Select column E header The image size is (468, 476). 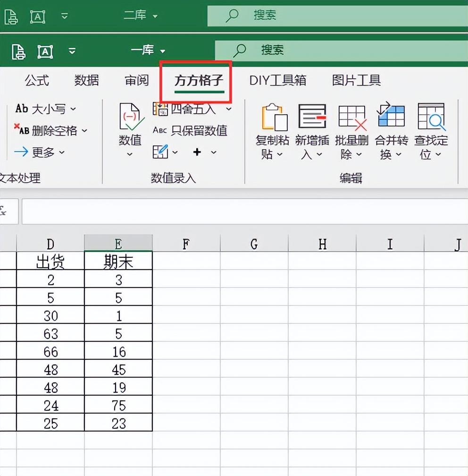118,243
